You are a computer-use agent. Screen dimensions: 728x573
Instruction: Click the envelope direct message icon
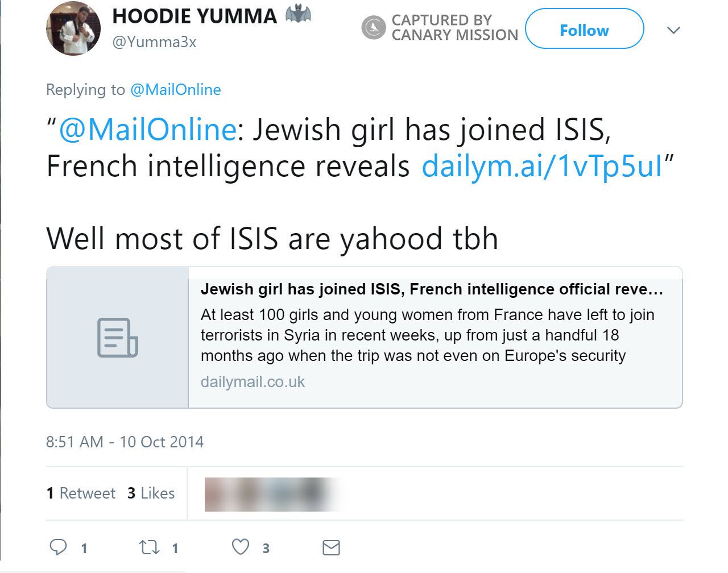click(x=331, y=547)
